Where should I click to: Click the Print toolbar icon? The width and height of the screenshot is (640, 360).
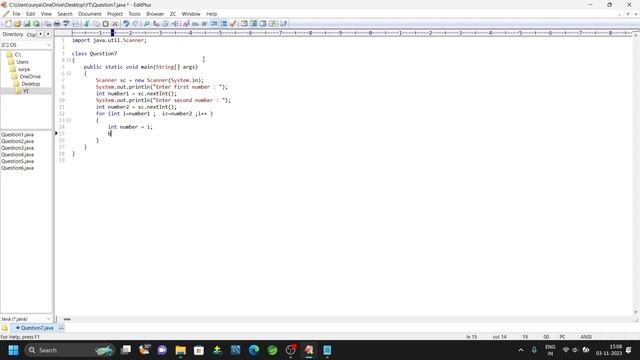click(57, 24)
